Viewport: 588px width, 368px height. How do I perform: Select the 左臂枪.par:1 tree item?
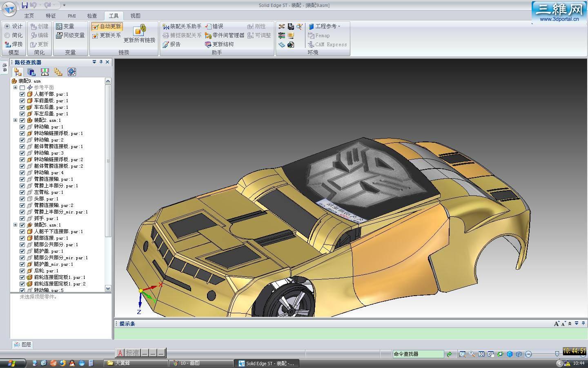pos(48,192)
